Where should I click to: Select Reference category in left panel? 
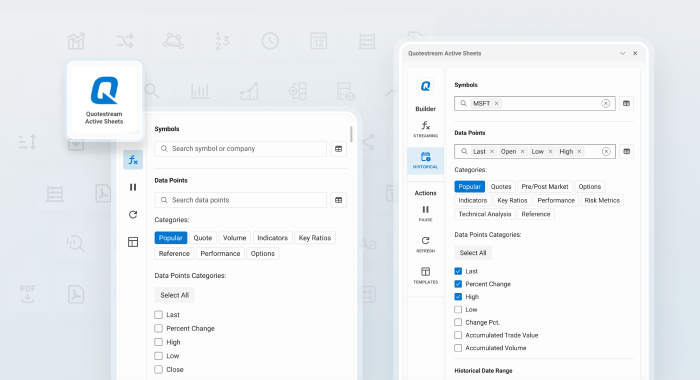click(x=174, y=254)
